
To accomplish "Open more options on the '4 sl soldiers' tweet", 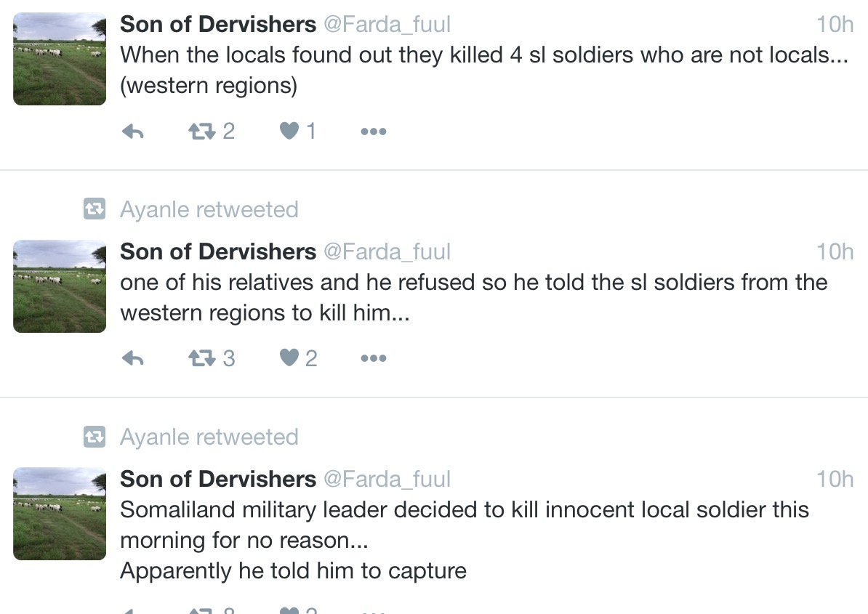I will coord(374,132).
